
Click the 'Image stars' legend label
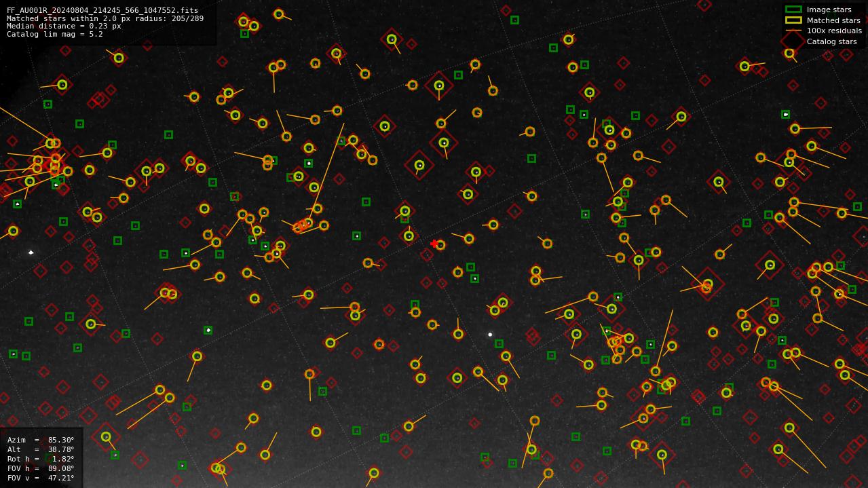(829, 10)
